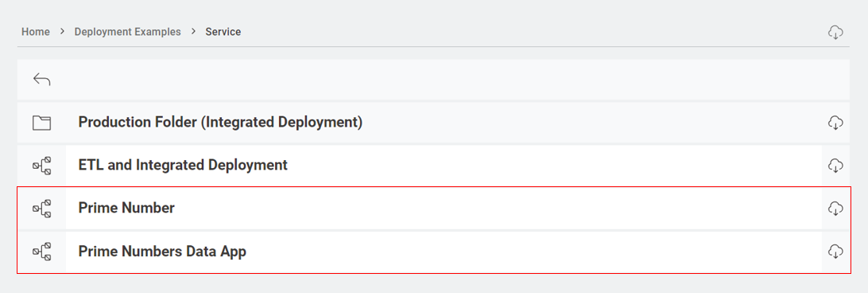
Task: Click the folder icon beside Production Folder
Action: tap(41, 122)
